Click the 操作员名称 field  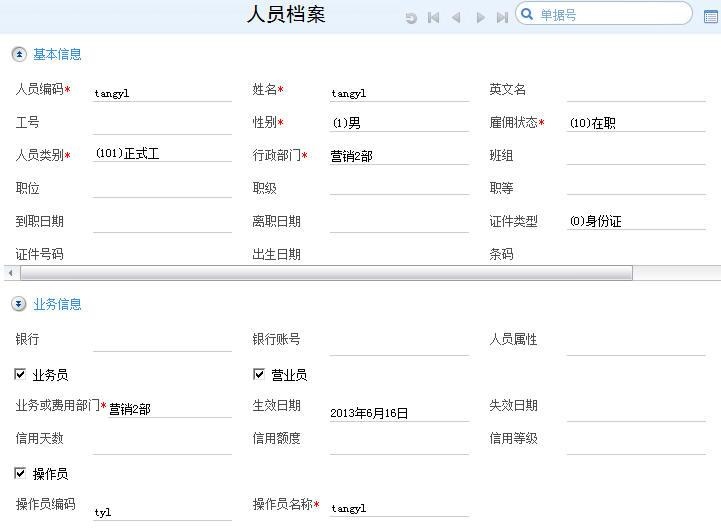[399, 508]
